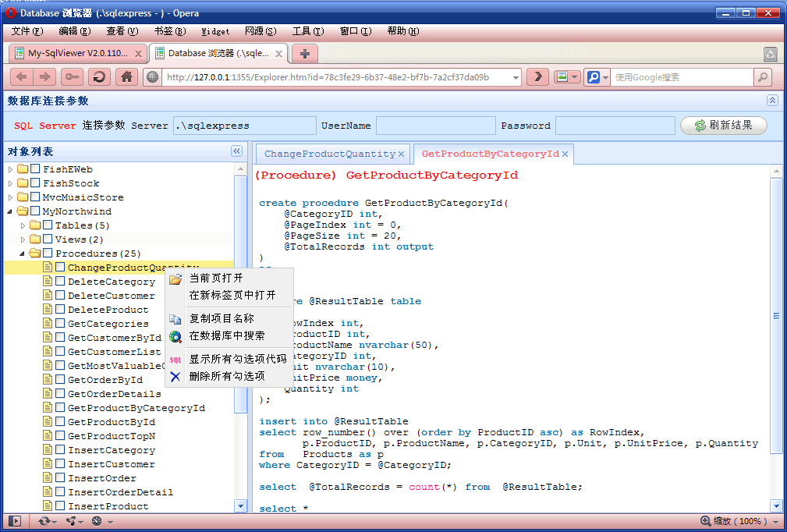This screenshot has width=787, height=532.
Task: Open the 工具(T) menu
Action: 307,31
